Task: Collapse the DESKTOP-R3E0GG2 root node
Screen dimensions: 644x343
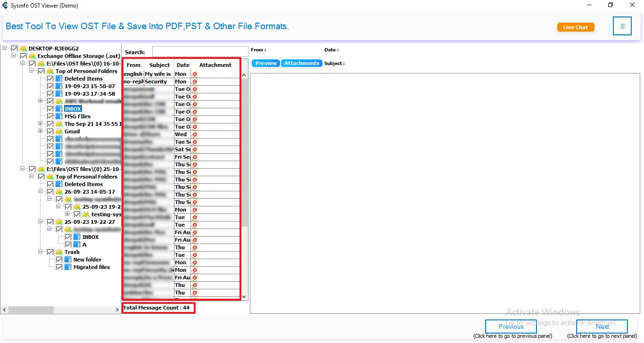Action: click(5, 49)
